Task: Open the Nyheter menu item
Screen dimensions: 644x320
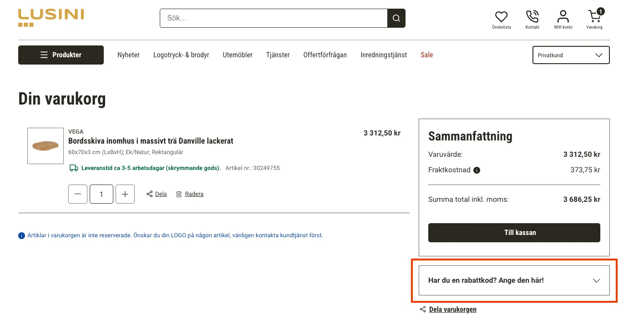Action: pos(128,55)
